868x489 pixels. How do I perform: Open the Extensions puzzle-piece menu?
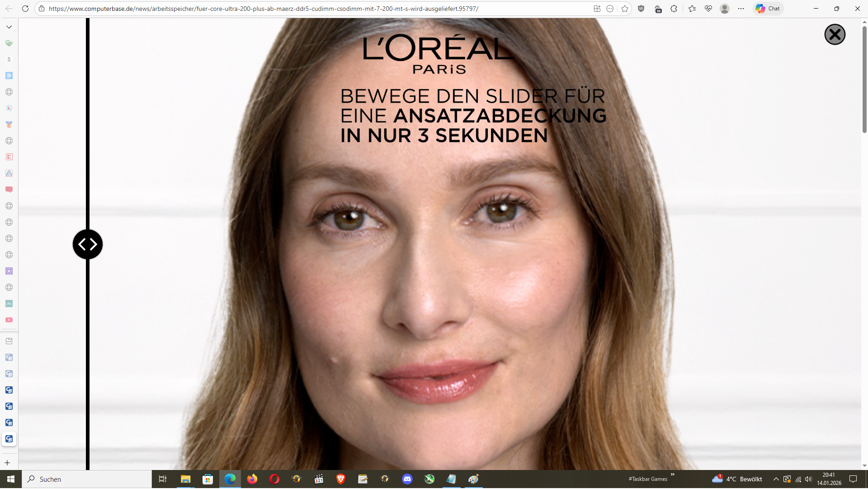pyautogui.click(x=674, y=9)
